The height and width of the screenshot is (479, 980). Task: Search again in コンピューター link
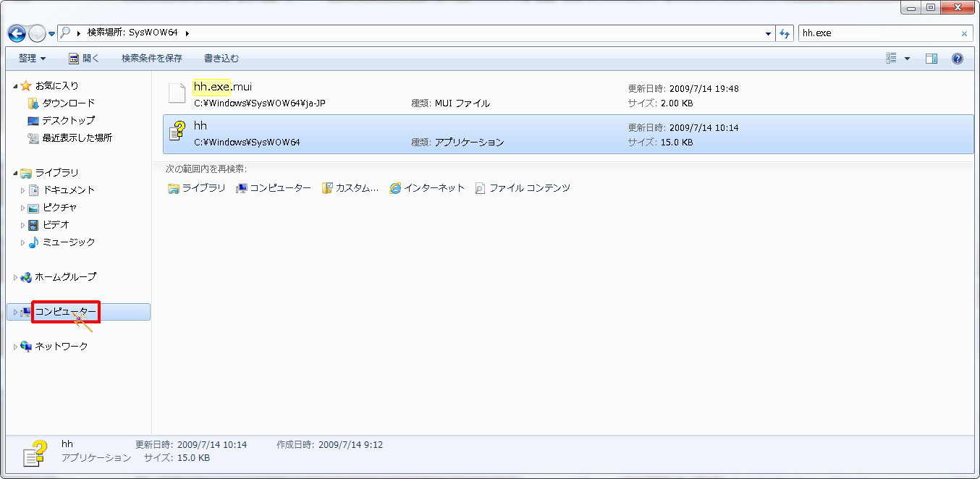coord(274,188)
